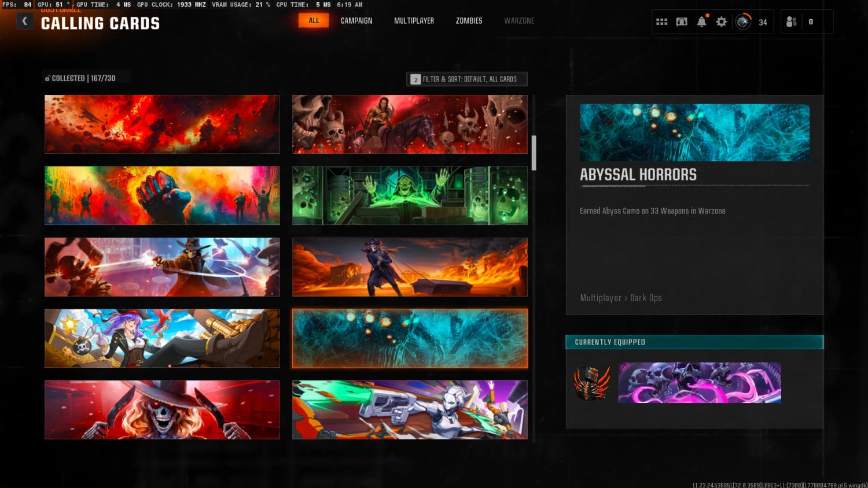Screen dimensions: 868x488
Task: Select the red skull witch hat card
Action: tap(162, 409)
